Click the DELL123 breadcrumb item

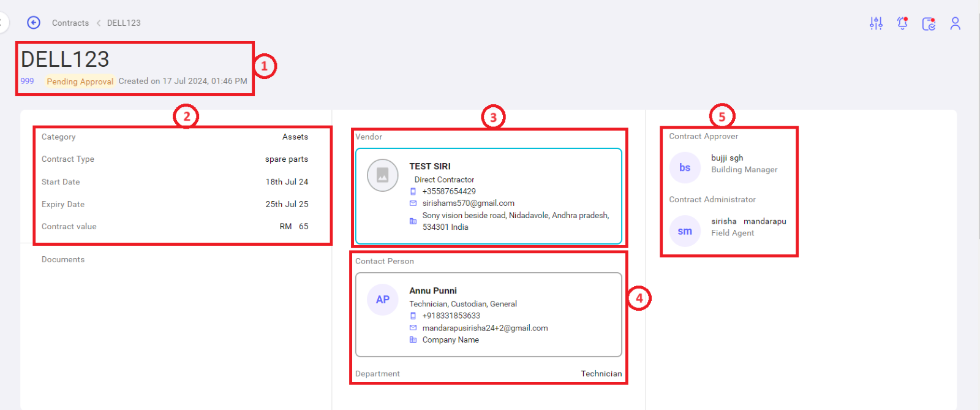pos(124,23)
